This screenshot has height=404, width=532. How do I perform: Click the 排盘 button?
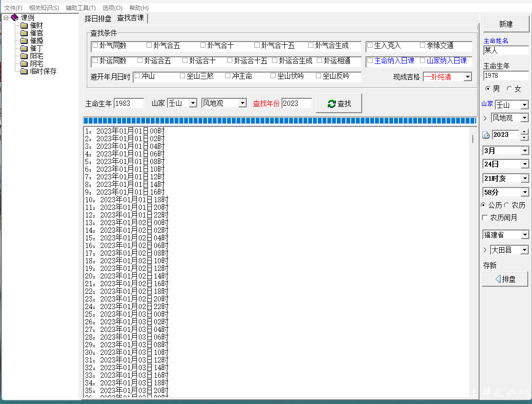505,279
